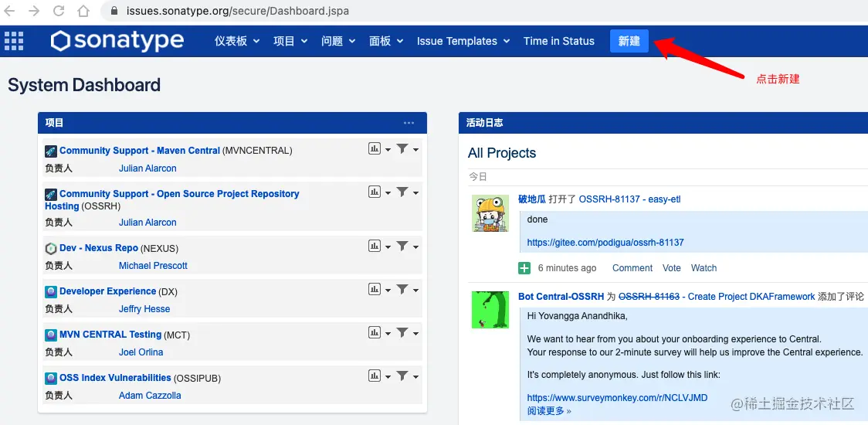Open the 项目 dropdown in the navigation bar
The image size is (868, 425).
[290, 41]
